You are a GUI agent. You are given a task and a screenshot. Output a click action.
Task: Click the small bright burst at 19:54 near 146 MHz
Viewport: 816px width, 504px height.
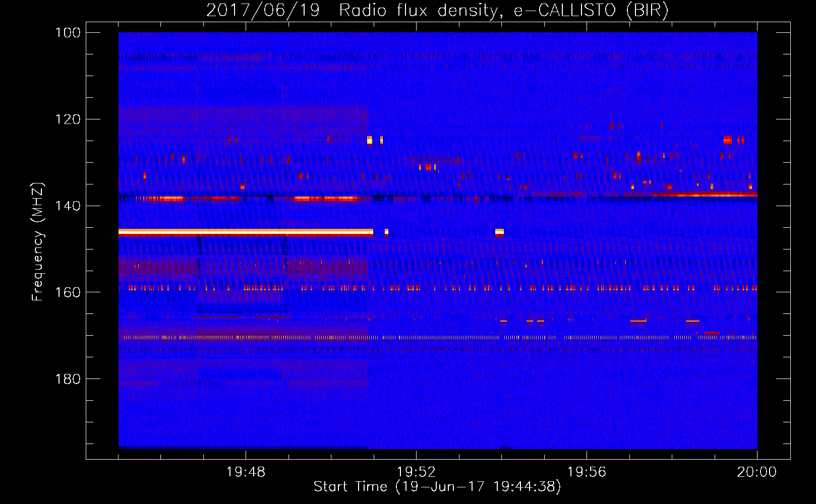coord(499,232)
